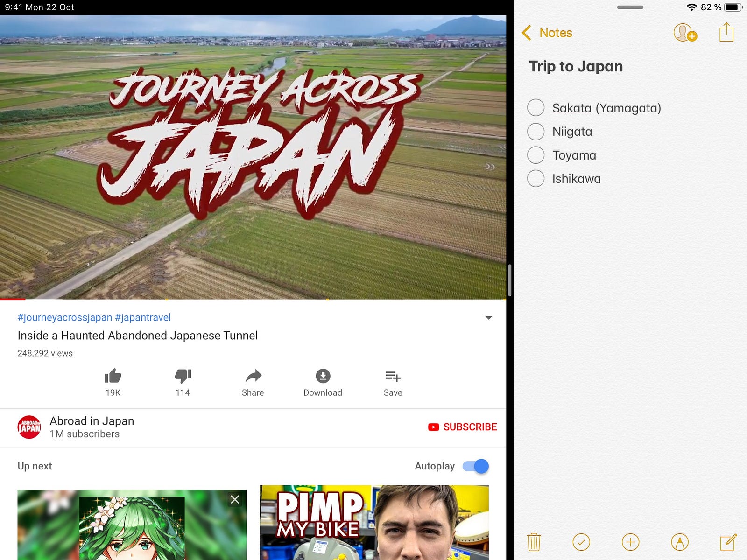Viewport: 747px width, 560px height.
Task: Dismiss the anime ad with the X
Action: pyautogui.click(x=235, y=499)
